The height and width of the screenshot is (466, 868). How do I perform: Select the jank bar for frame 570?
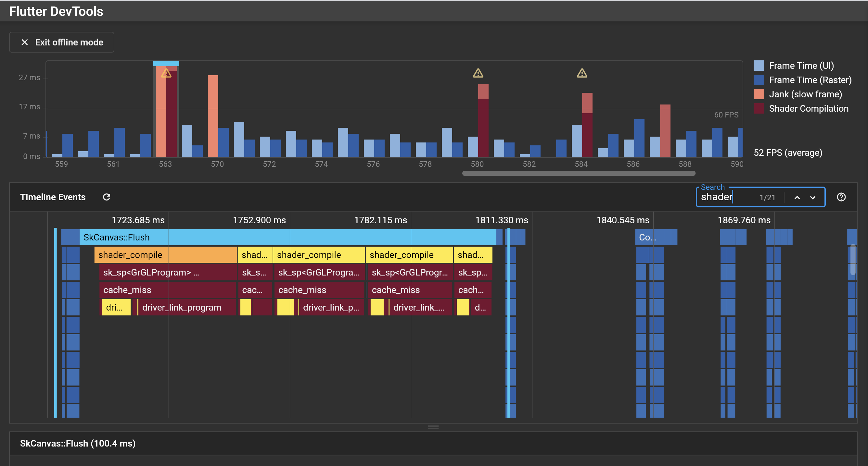click(213, 116)
